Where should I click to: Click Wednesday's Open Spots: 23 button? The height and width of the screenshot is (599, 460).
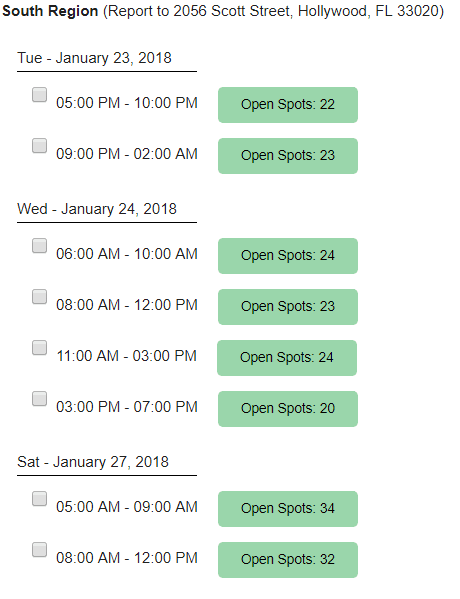tap(288, 307)
